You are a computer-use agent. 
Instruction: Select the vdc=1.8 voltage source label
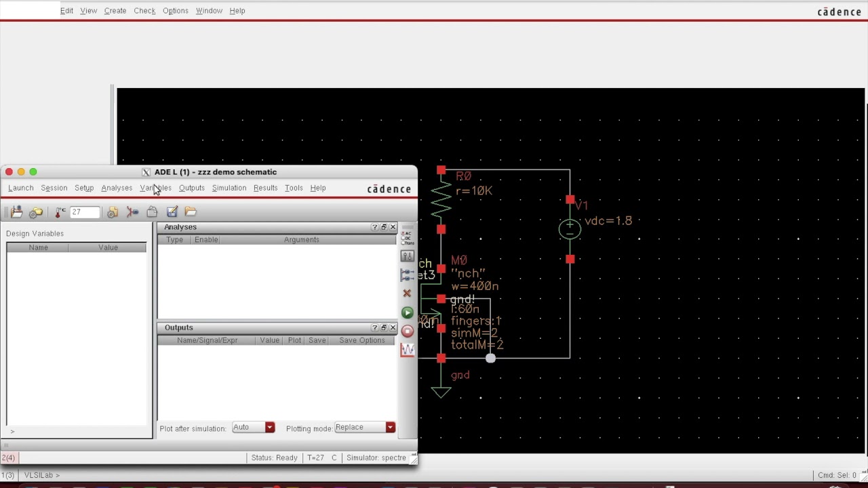(608, 221)
